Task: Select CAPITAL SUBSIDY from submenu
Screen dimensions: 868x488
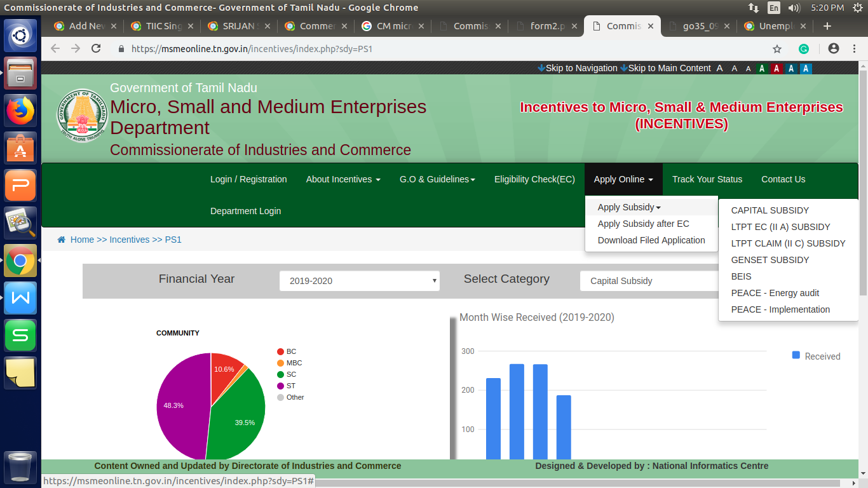Action: [x=770, y=210]
